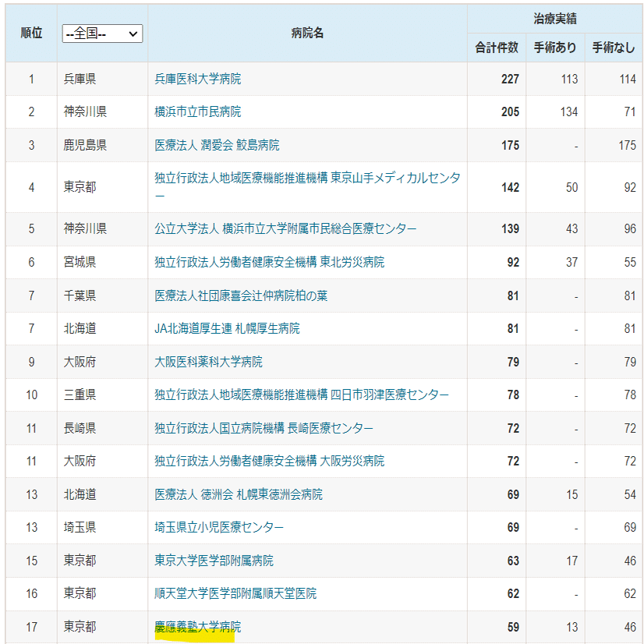Image resolution: width=644 pixels, height=644 pixels.
Task: Open 札幌東徳洲会病院 link
Action: (239, 494)
